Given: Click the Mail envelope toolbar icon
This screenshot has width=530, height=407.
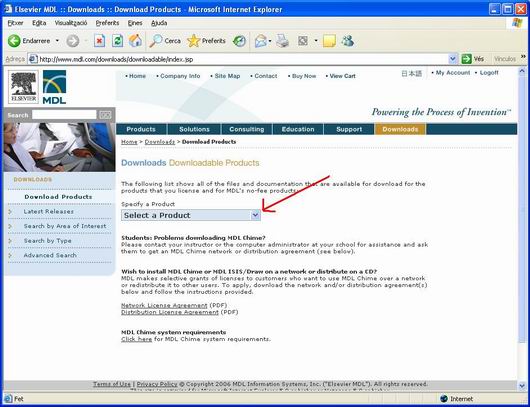Looking at the screenshot, I should [x=261, y=41].
